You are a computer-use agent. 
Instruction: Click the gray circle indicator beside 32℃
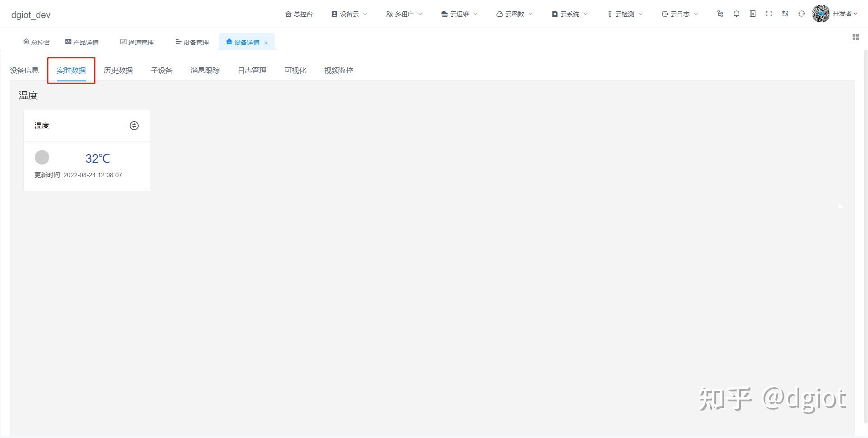point(42,157)
